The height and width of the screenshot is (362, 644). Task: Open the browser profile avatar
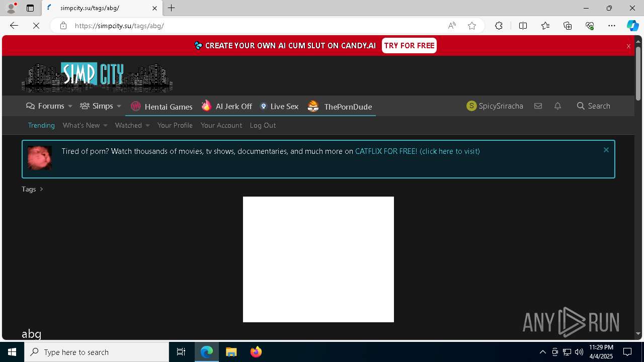point(11,8)
